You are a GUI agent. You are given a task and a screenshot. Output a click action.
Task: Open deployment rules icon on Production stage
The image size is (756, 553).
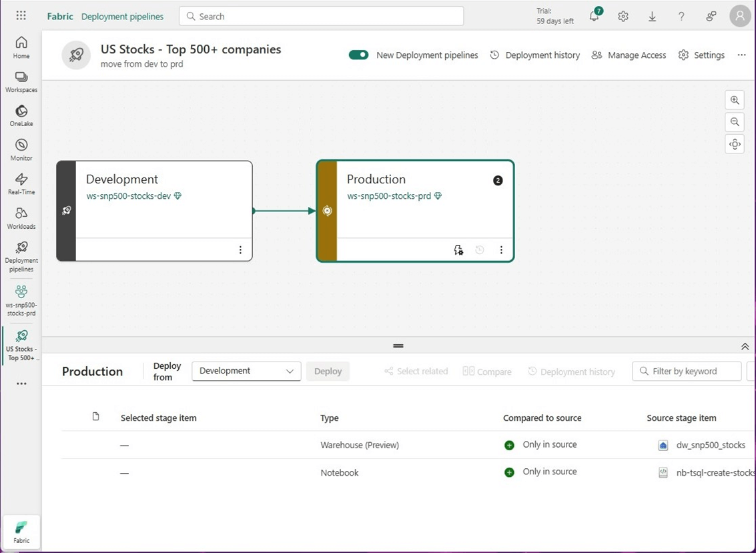click(458, 250)
